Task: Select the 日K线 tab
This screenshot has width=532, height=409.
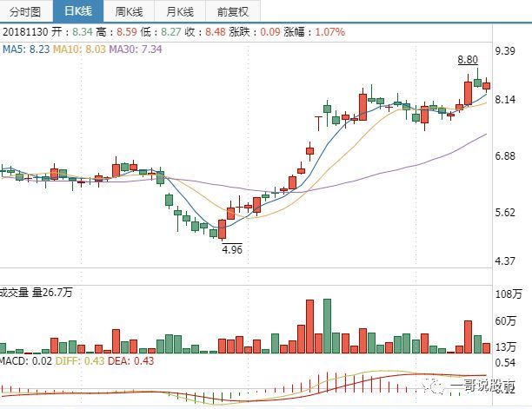Action: coord(78,11)
